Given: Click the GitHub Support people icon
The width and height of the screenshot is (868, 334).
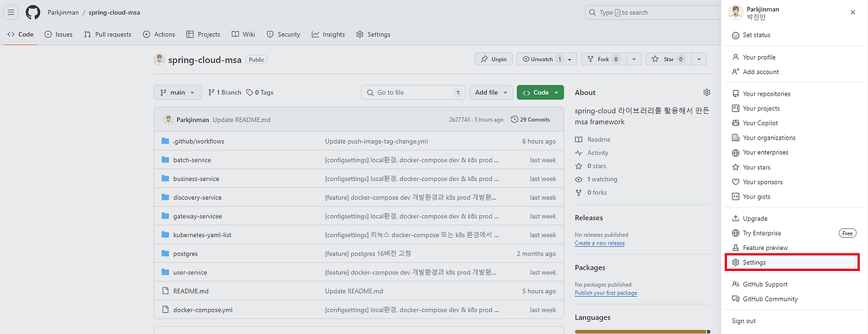Looking at the screenshot, I should [x=736, y=285].
